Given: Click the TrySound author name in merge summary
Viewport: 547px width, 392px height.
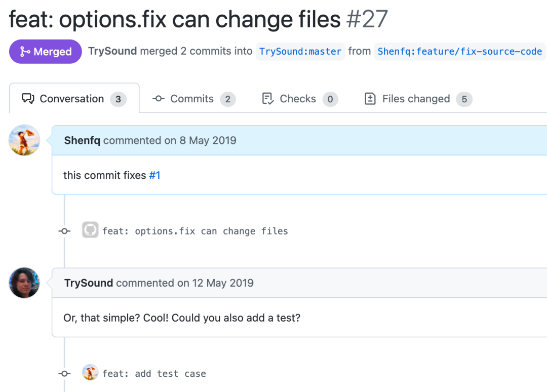Looking at the screenshot, I should pos(112,51).
